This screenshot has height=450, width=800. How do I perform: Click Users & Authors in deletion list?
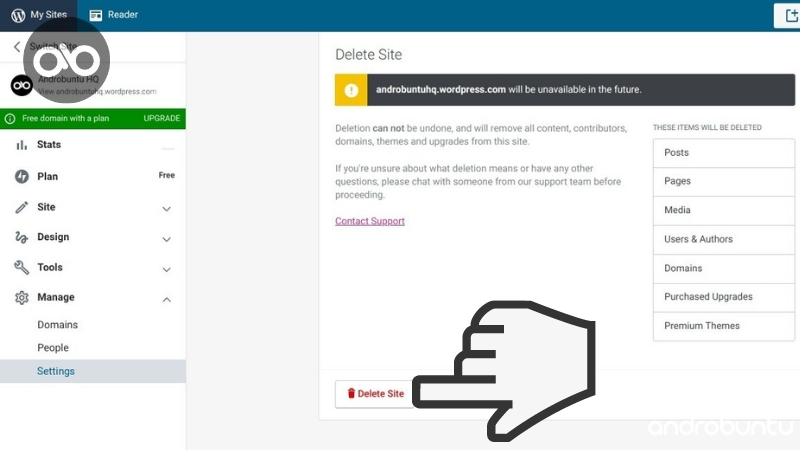coord(723,239)
